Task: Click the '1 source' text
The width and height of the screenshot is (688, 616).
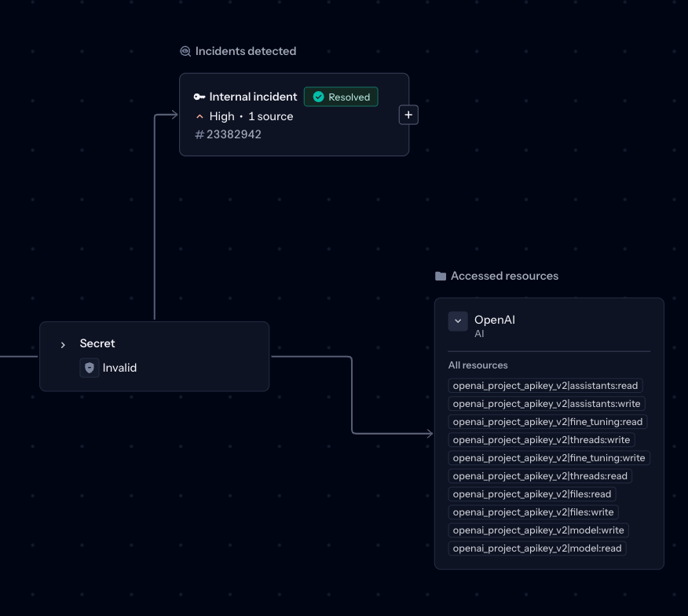Action: (x=271, y=116)
